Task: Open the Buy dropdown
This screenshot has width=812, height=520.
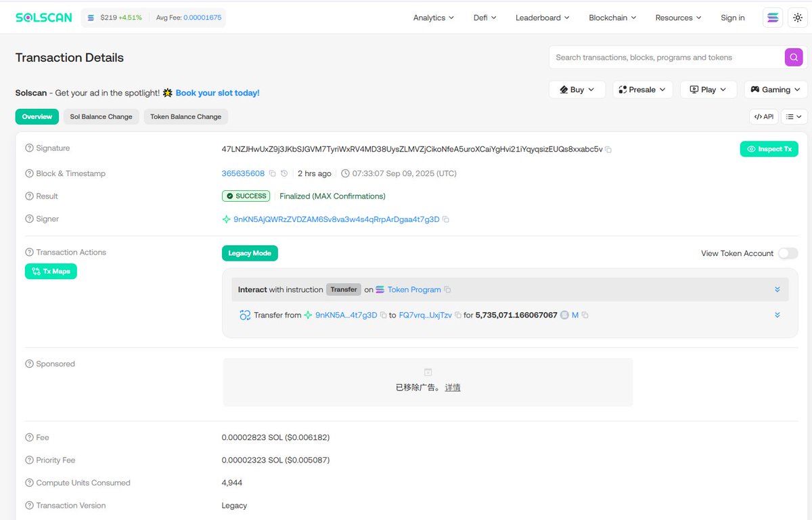Action: pyautogui.click(x=577, y=89)
